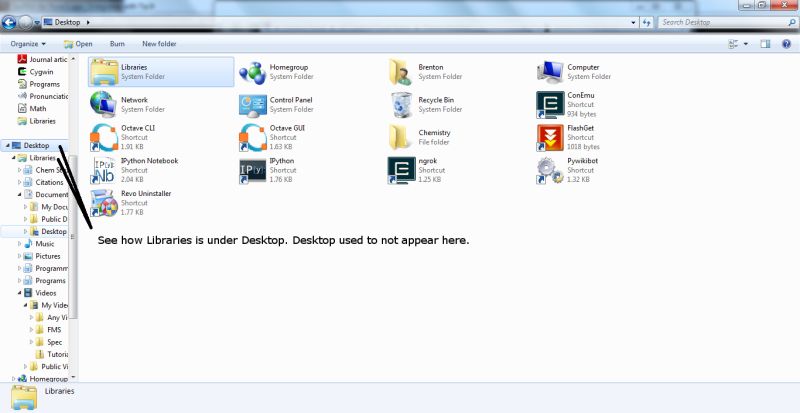Open the address bar history dropdown
800x413 pixels.
[x=634, y=22]
